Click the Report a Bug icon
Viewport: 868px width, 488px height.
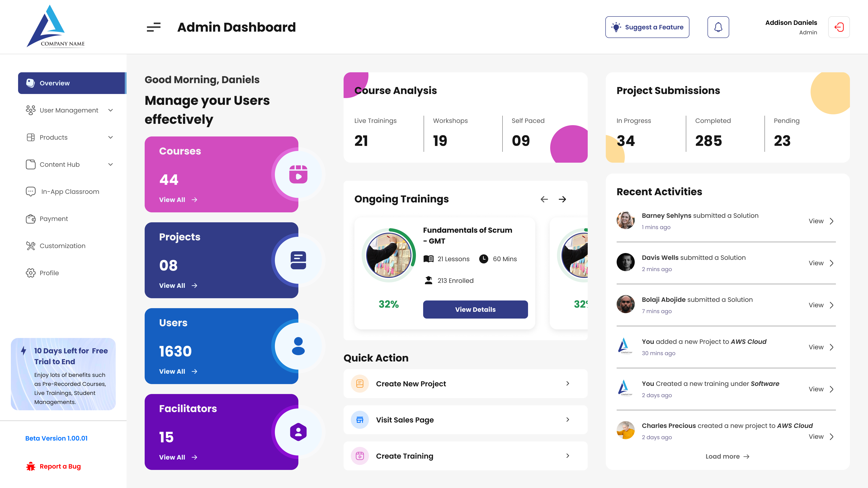point(31,467)
